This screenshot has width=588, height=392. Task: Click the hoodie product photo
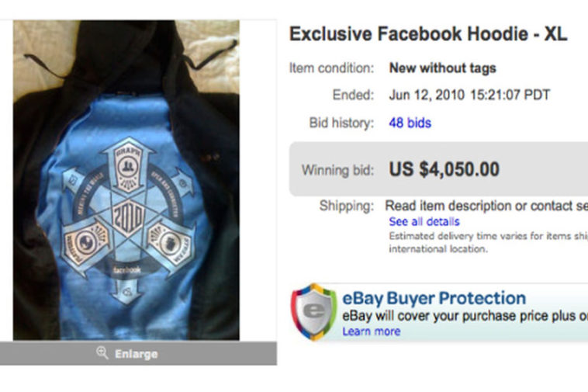(x=126, y=180)
